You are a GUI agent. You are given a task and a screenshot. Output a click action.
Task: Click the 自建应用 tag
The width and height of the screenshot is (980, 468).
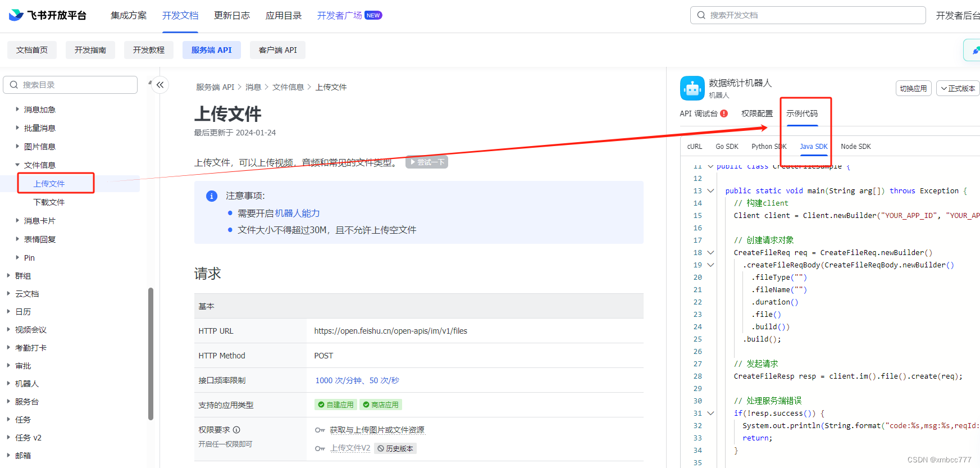(x=336, y=405)
